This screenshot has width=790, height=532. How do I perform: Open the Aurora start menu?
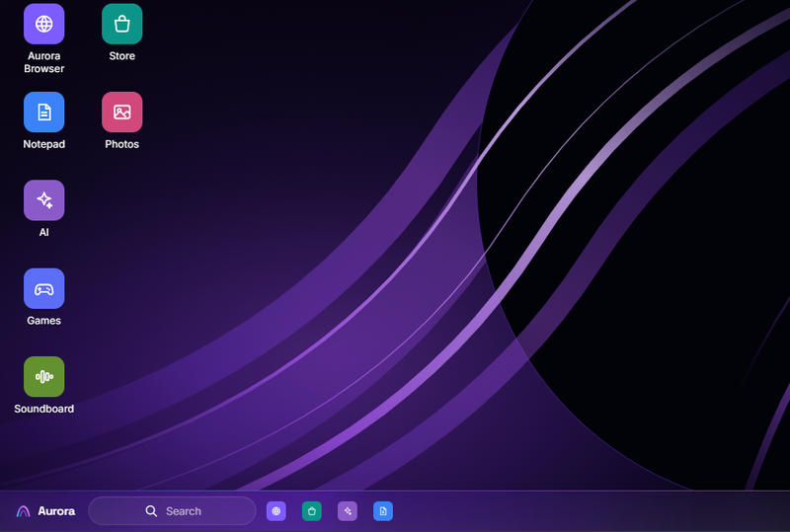pos(45,511)
